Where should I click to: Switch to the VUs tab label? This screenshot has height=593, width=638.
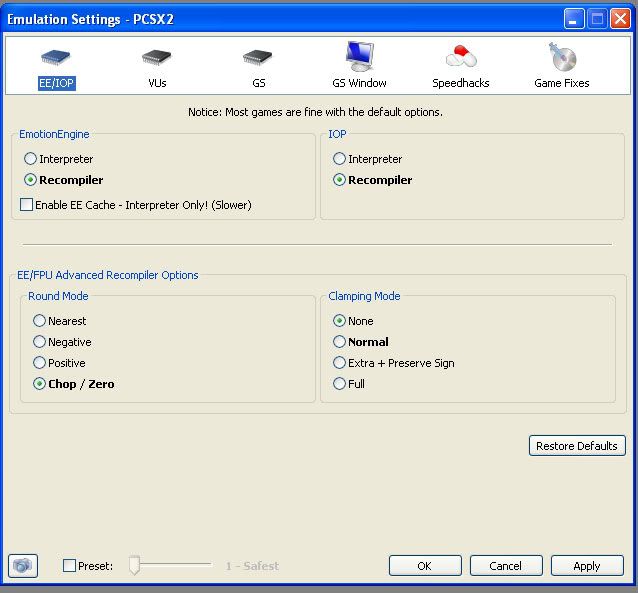pyautogui.click(x=157, y=83)
